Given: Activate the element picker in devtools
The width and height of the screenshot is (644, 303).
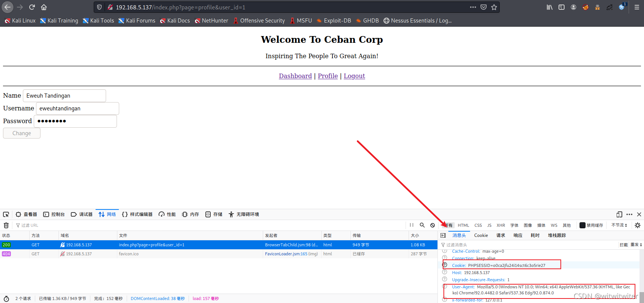Looking at the screenshot, I should pyautogui.click(x=6, y=214).
